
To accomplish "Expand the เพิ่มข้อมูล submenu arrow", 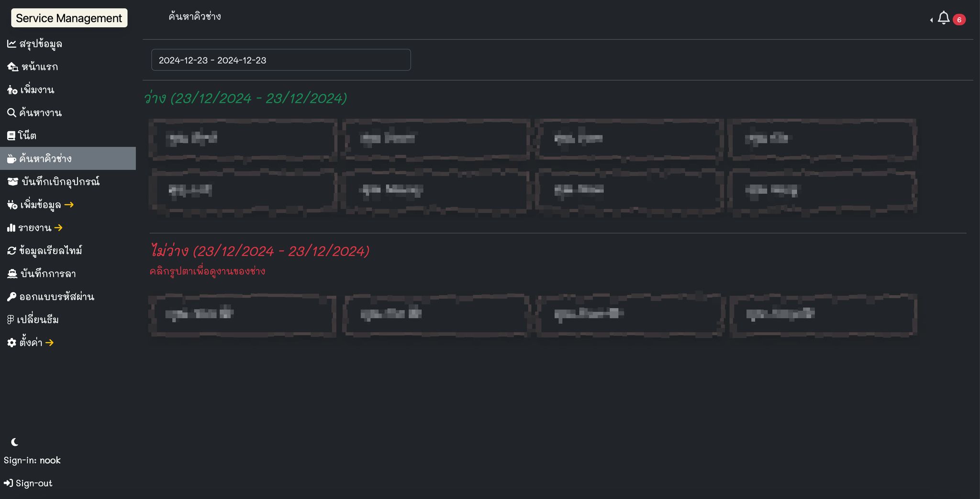I will [x=69, y=205].
